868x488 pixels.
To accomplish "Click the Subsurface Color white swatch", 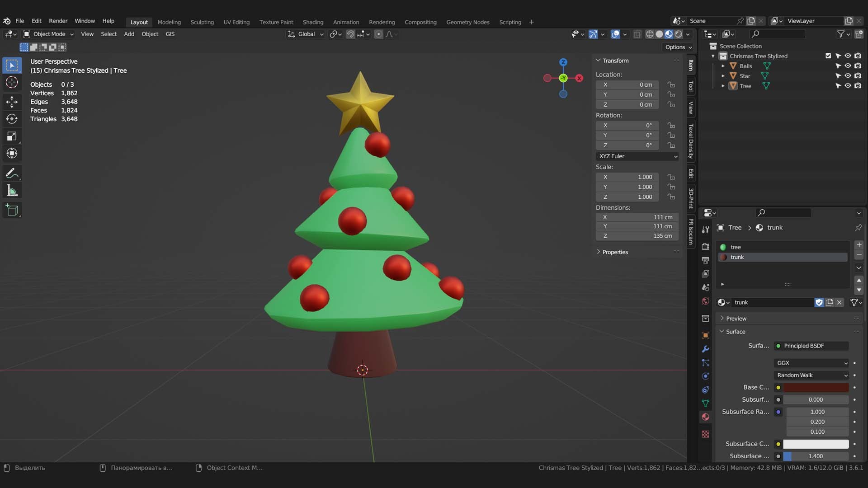I will pyautogui.click(x=816, y=444).
